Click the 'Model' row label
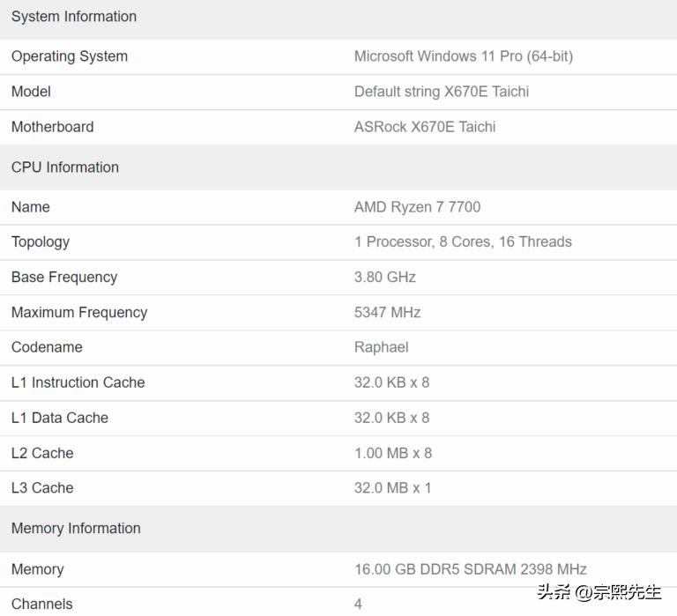The height and width of the screenshot is (616, 677). pos(31,92)
